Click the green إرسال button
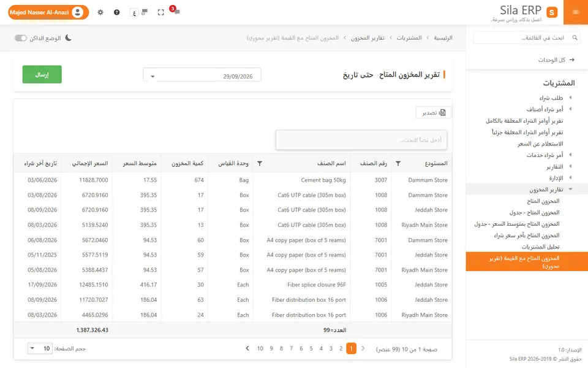 click(42, 74)
